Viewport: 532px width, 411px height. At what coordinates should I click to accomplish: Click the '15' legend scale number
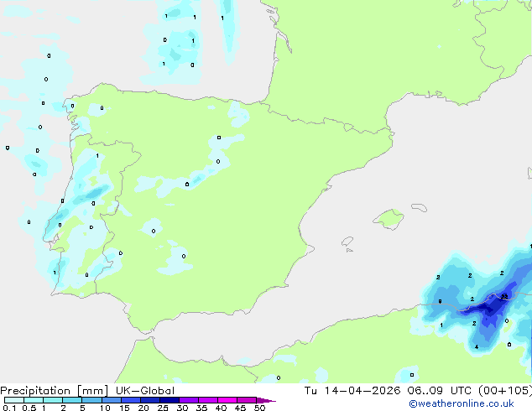(x=124, y=408)
